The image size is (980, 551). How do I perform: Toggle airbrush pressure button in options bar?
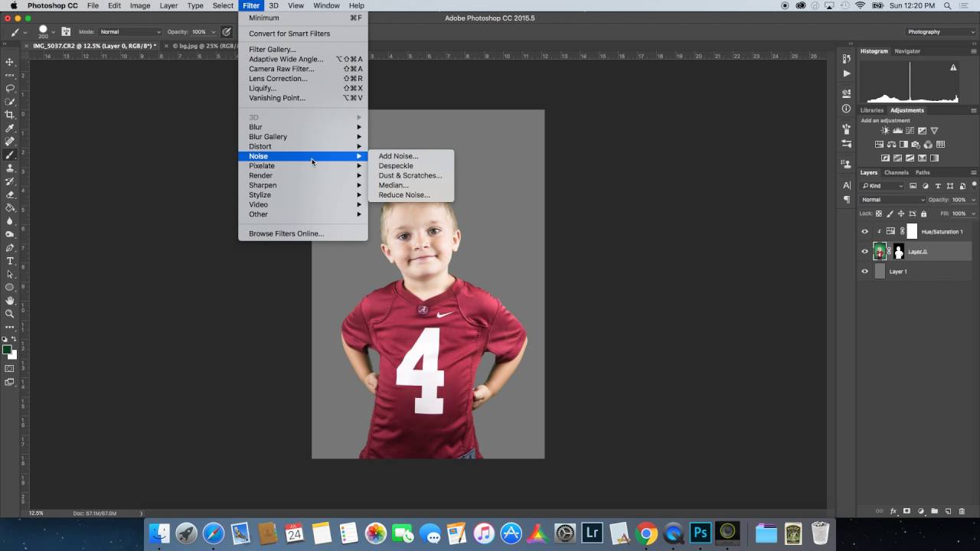coord(227,31)
